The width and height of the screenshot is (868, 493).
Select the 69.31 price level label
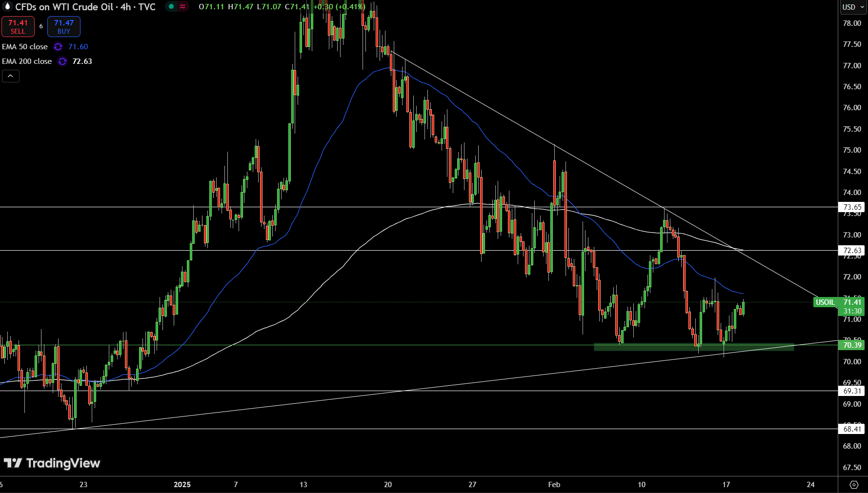pos(852,391)
